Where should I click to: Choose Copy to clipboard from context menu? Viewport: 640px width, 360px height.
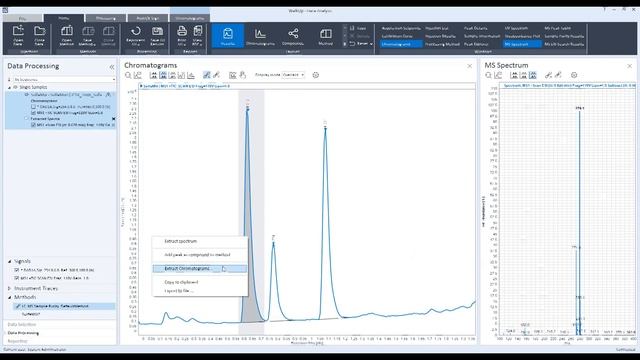click(181, 282)
